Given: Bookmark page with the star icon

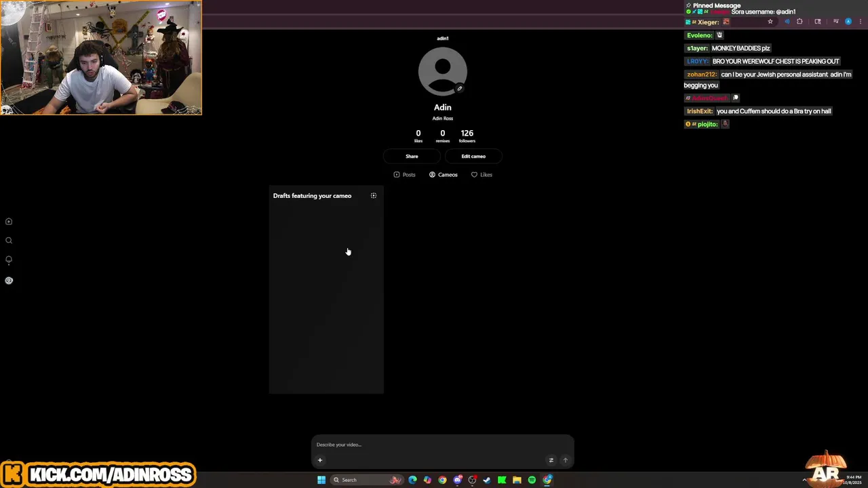Looking at the screenshot, I should (x=770, y=22).
